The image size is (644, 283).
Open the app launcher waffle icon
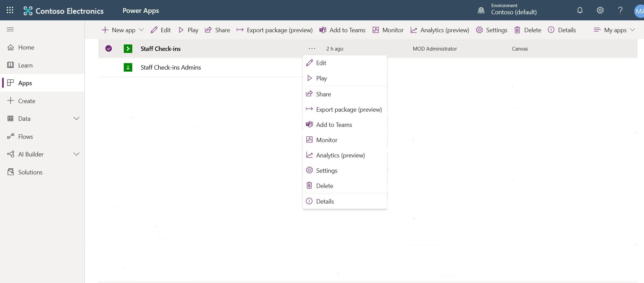(10, 10)
